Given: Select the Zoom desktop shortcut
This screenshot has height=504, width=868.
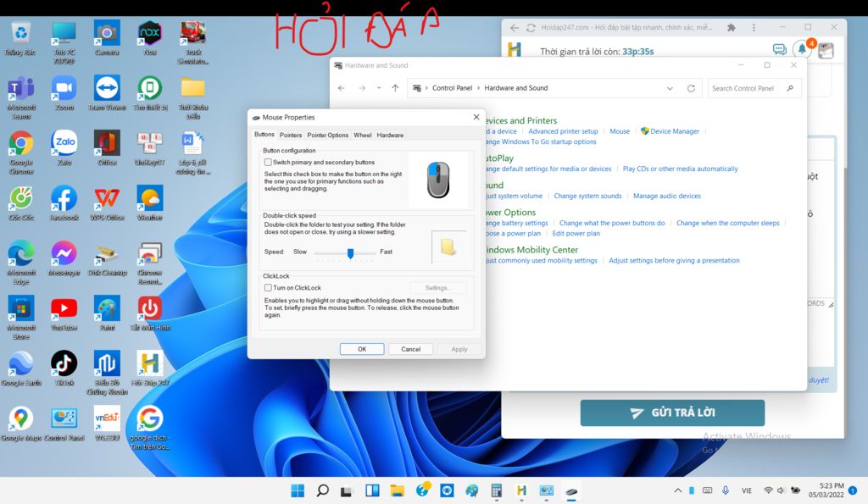Looking at the screenshot, I should [x=64, y=94].
